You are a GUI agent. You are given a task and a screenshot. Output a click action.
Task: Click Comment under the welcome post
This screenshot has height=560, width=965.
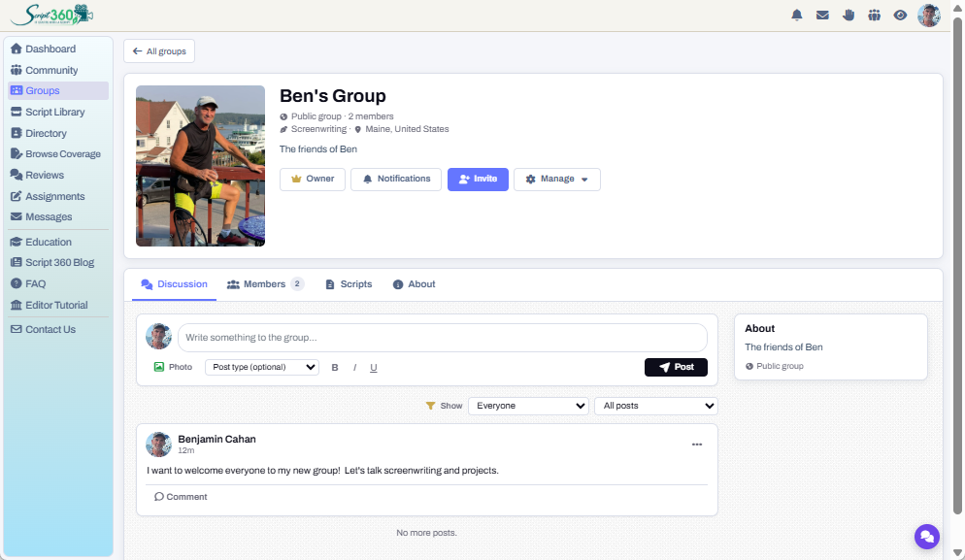pos(181,497)
